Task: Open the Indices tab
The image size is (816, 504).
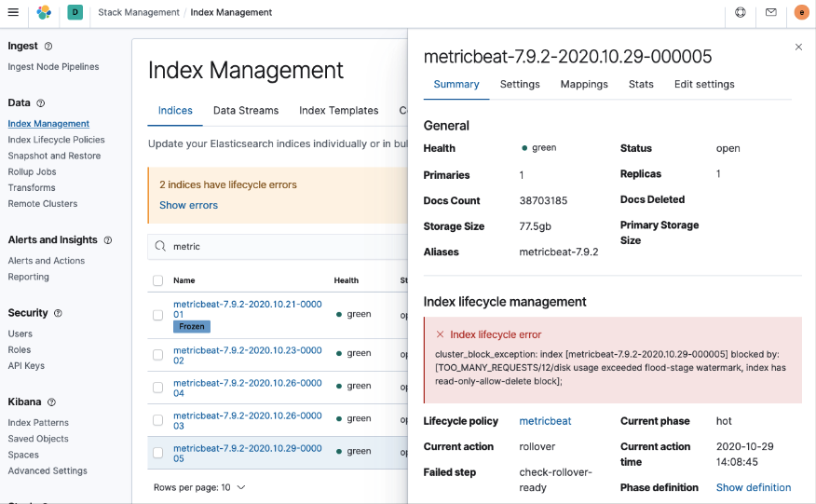Action: click(x=175, y=110)
